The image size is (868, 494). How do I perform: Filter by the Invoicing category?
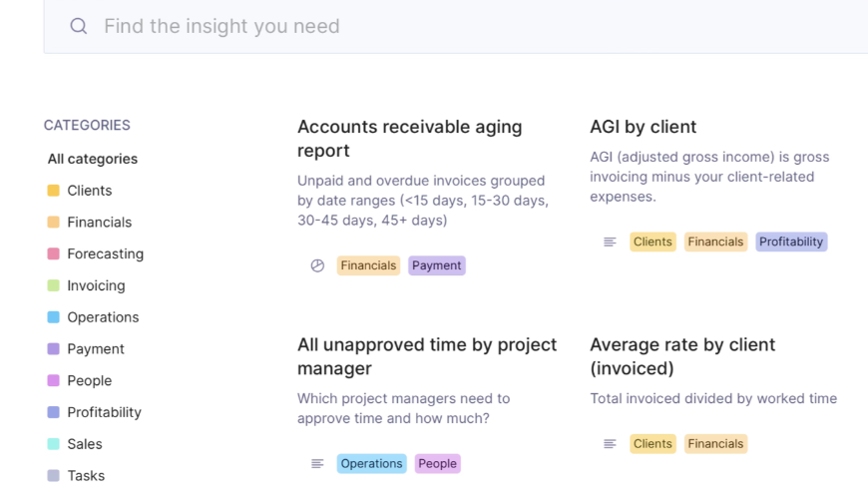click(96, 285)
